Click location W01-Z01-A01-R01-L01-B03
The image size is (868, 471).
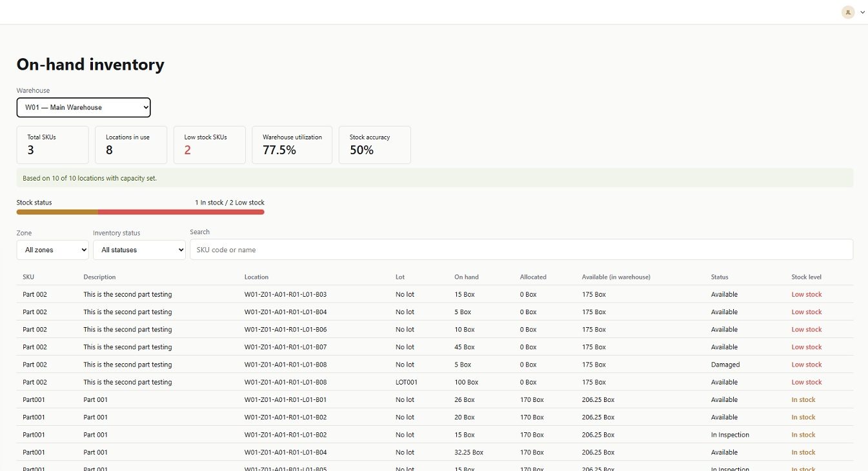point(285,294)
